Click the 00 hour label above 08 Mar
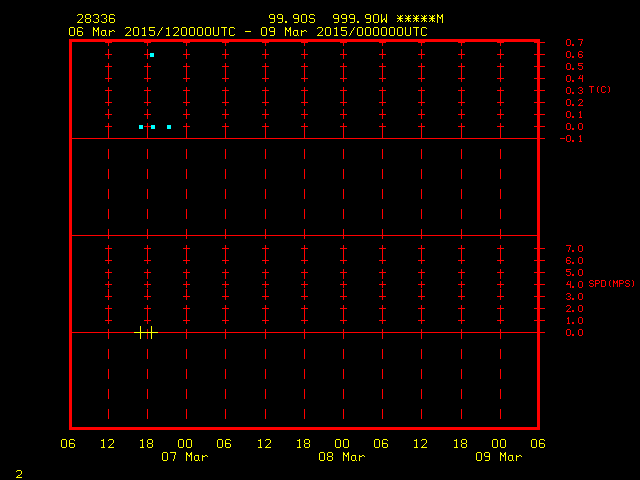Screen dimensions: 640x480 tap(342, 444)
